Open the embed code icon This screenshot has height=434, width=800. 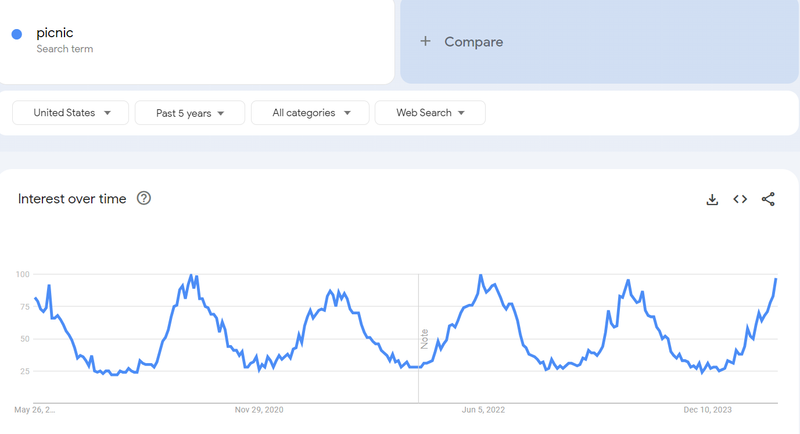point(740,199)
